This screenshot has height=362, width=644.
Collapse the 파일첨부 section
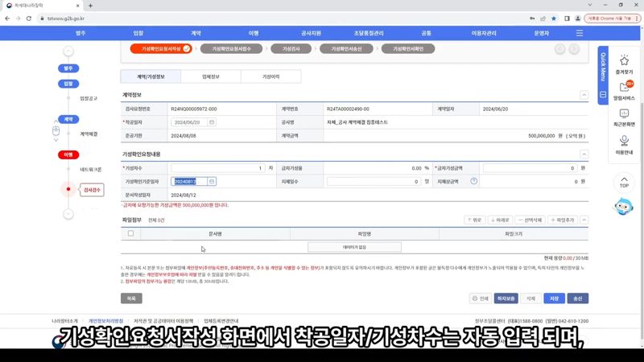(584, 220)
